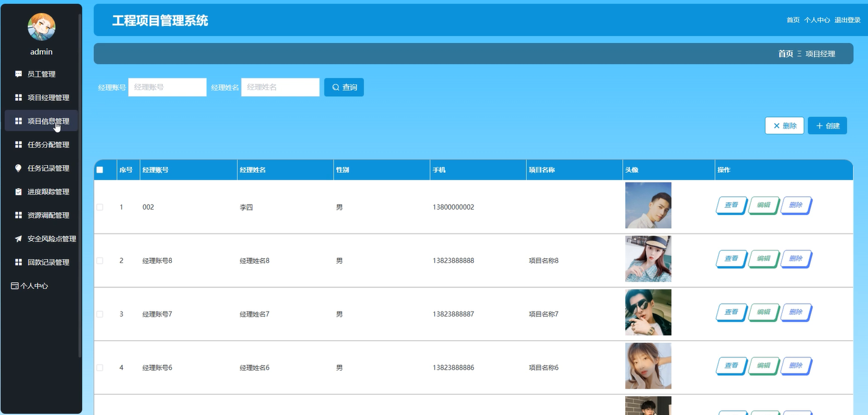Viewport: 868px width, 415px height.
Task: Click the avatar photo in 经理账号8 row
Action: coord(648,259)
